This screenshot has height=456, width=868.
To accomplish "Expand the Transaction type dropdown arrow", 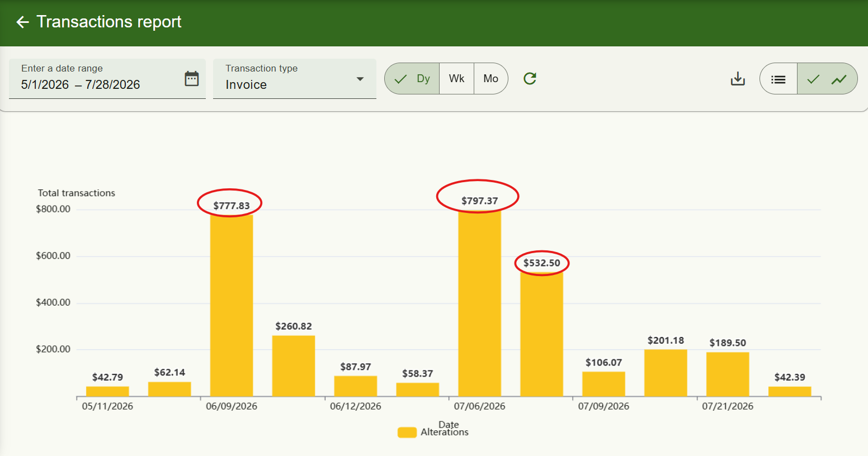I will tap(360, 79).
